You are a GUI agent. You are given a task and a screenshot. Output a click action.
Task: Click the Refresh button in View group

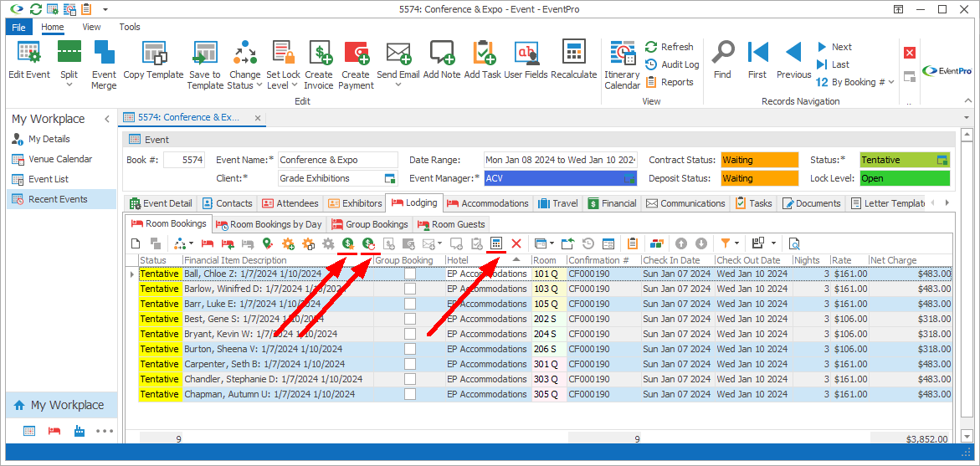coord(670,47)
